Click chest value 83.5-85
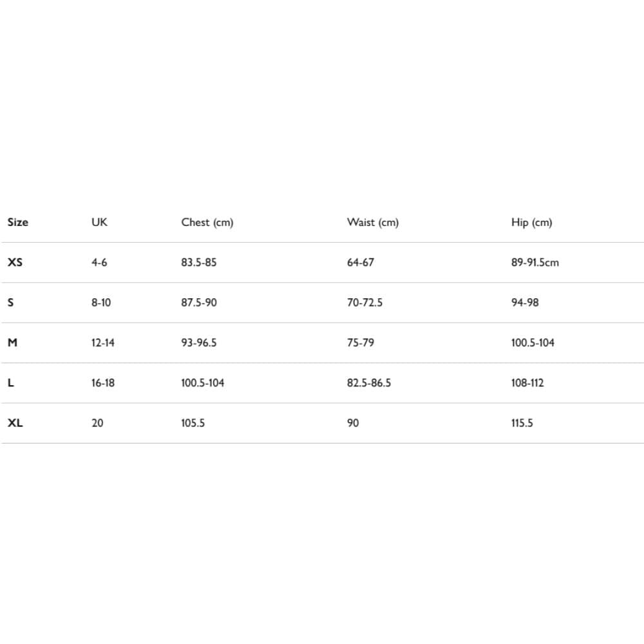This screenshot has width=644, height=644. point(198,263)
